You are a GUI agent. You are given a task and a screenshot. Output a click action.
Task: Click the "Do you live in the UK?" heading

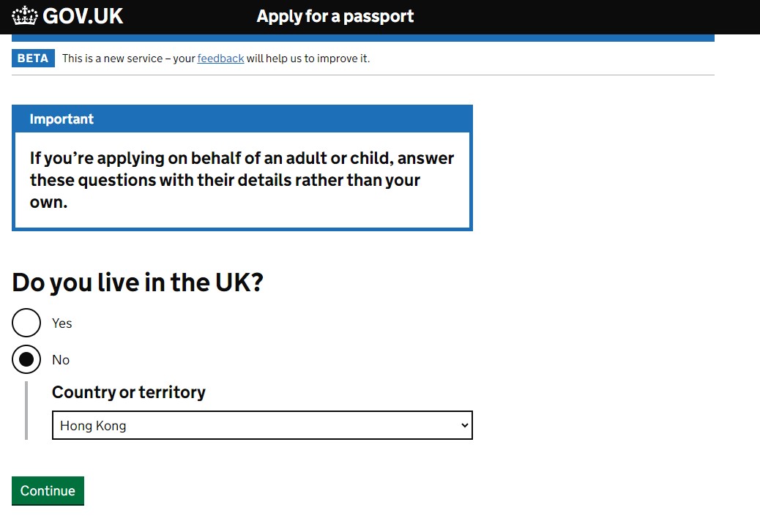[x=138, y=282]
